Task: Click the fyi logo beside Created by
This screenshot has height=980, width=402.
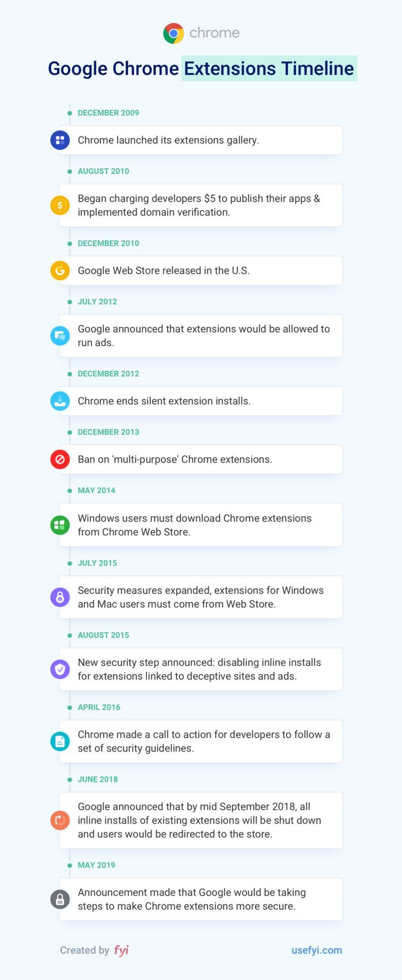Action: 121,950
